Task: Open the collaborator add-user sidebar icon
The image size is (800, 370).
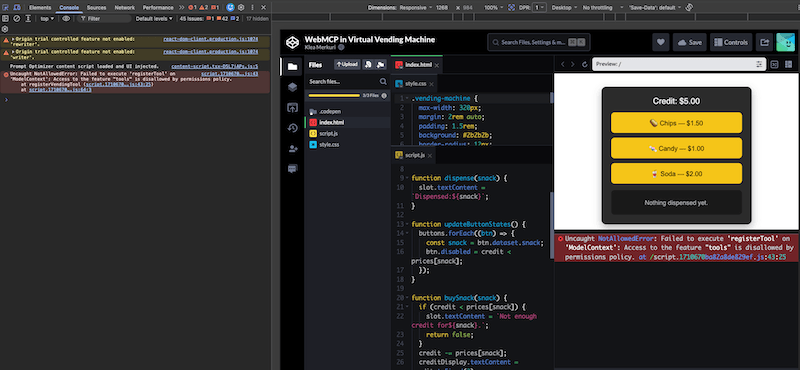Action: 292,149
